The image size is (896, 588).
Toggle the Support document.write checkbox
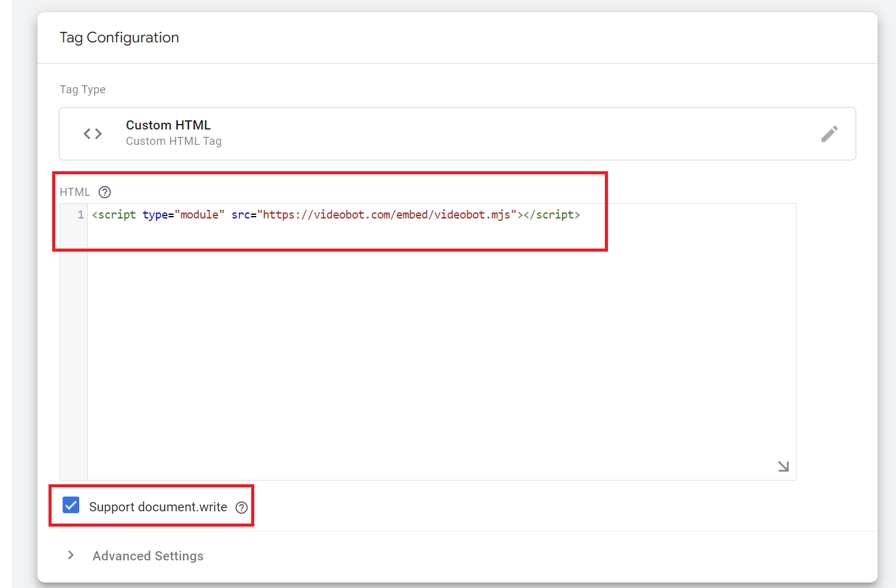point(71,506)
